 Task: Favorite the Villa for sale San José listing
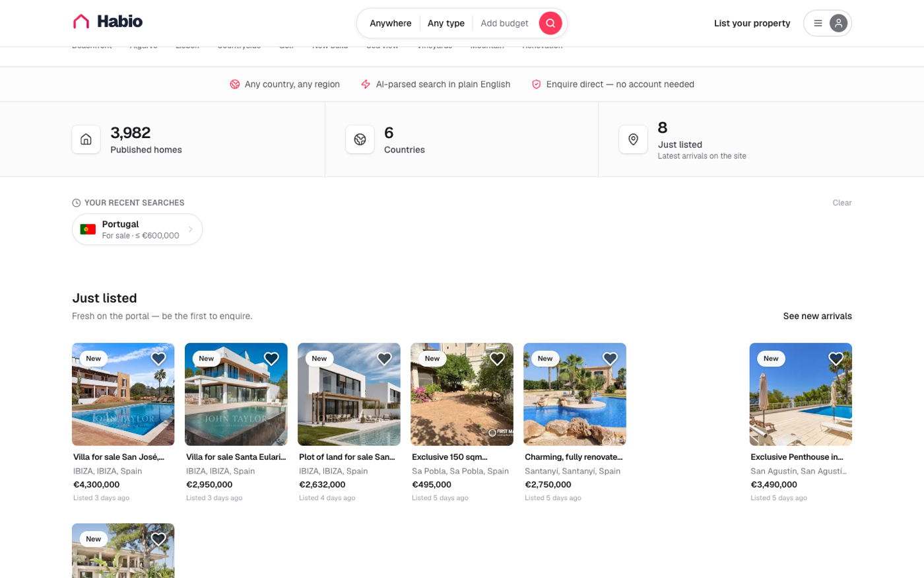pos(158,359)
